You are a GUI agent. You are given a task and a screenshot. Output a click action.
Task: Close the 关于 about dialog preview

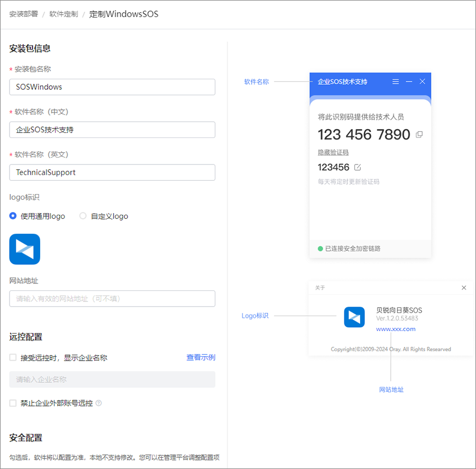tap(464, 288)
